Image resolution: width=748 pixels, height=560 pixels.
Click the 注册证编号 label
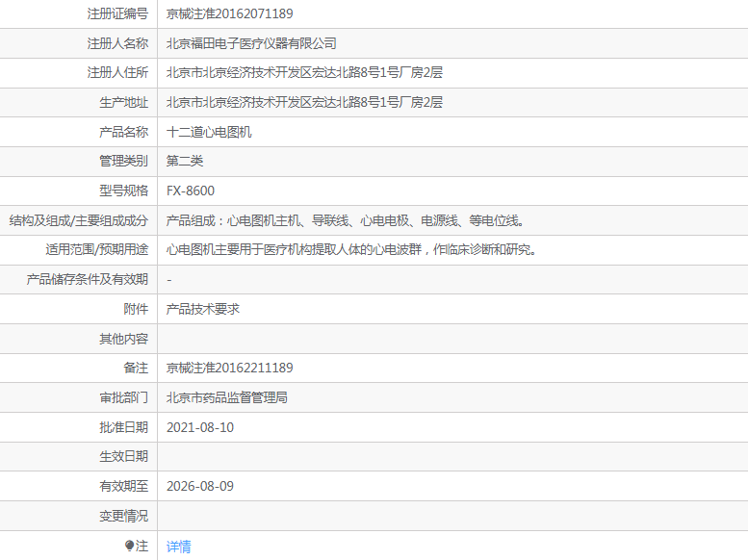point(117,13)
